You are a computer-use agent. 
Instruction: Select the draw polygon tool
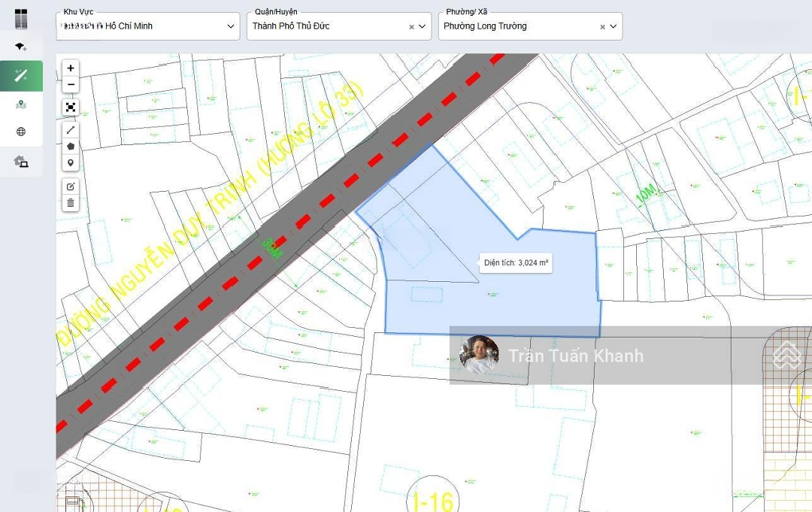71,147
